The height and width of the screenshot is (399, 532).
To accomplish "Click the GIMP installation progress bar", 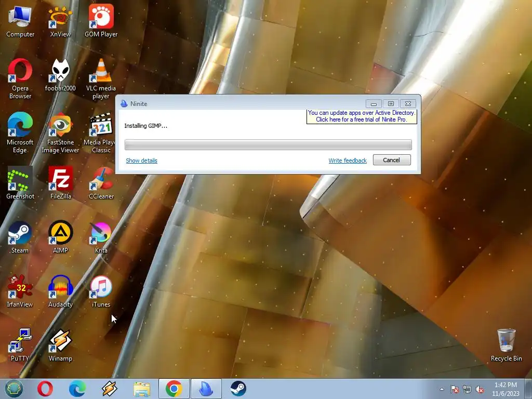I will pos(268,144).
